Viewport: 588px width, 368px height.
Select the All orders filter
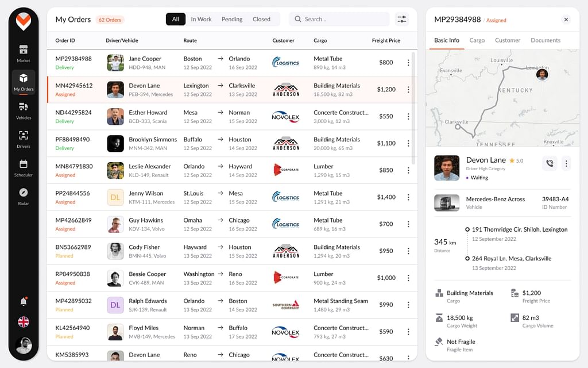[176, 19]
